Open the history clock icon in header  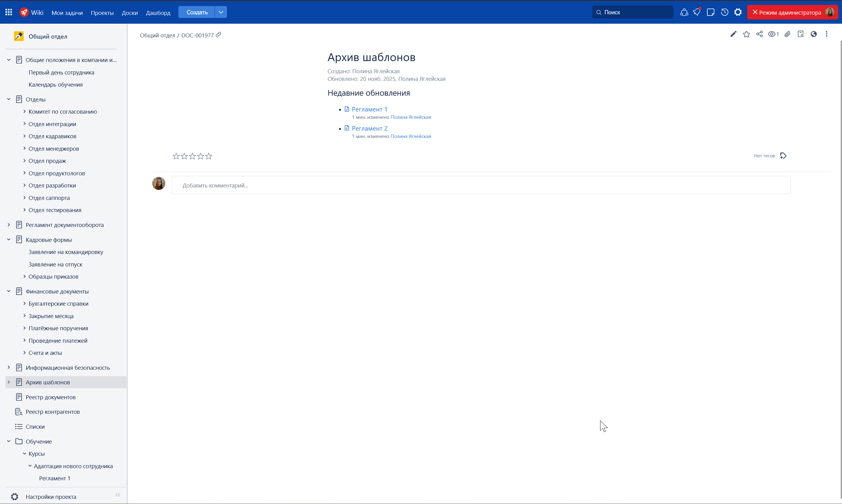pyautogui.click(x=724, y=12)
